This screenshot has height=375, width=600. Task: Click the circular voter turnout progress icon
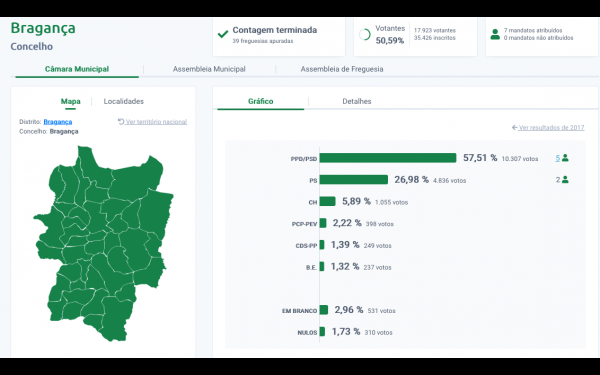[365, 35]
